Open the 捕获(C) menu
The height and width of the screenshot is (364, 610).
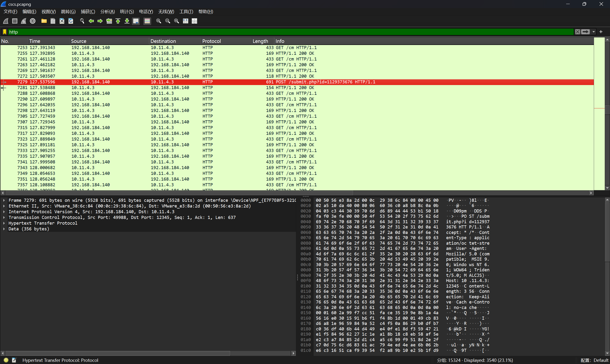point(88,11)
